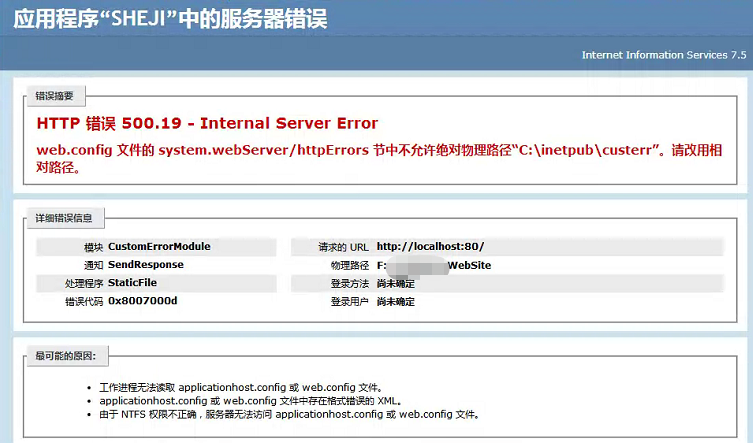This screenshot has width=753, height=443.
Task: Click the 登录用户 value 尚未确定
Action: click(395, 301)
